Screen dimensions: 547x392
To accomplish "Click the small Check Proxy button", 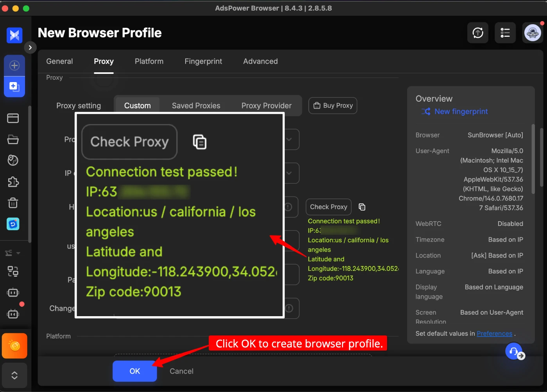I will 329,207.
